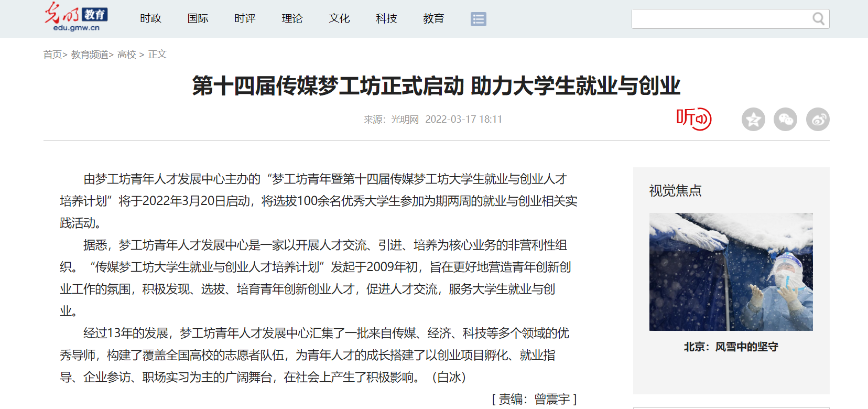Open the 理论 navigation item
Viewport: 868px width, 409px height.
pos(292,18)
